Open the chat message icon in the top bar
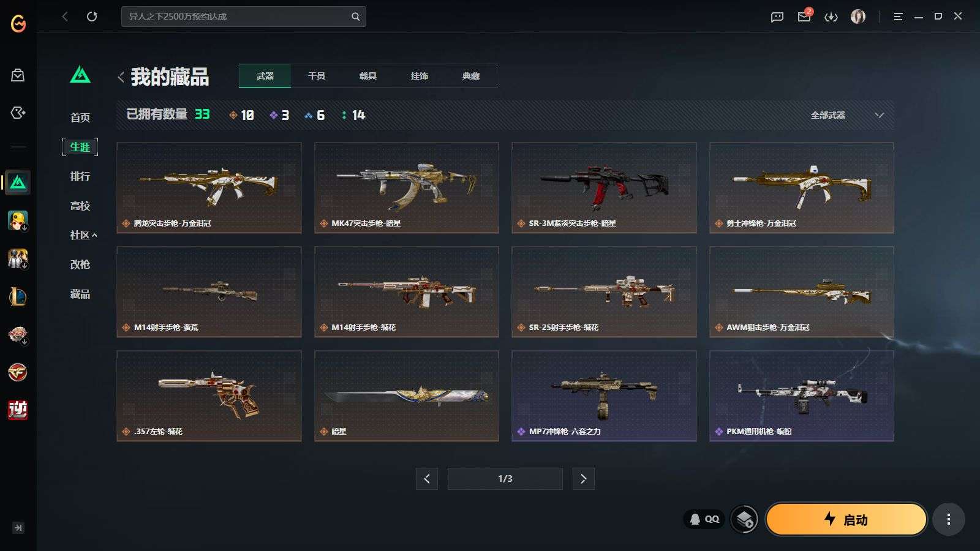Viewport: 980px width, 551px height. tap(777, 17)
